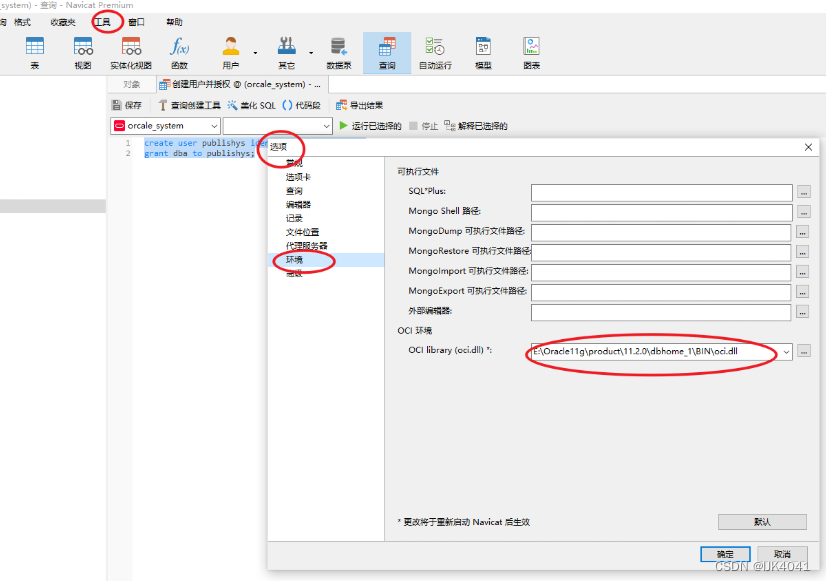Viewport: 826px width, 581px height.
Task: Focus the SQL*Plus path field
Action: click(662, 192)
